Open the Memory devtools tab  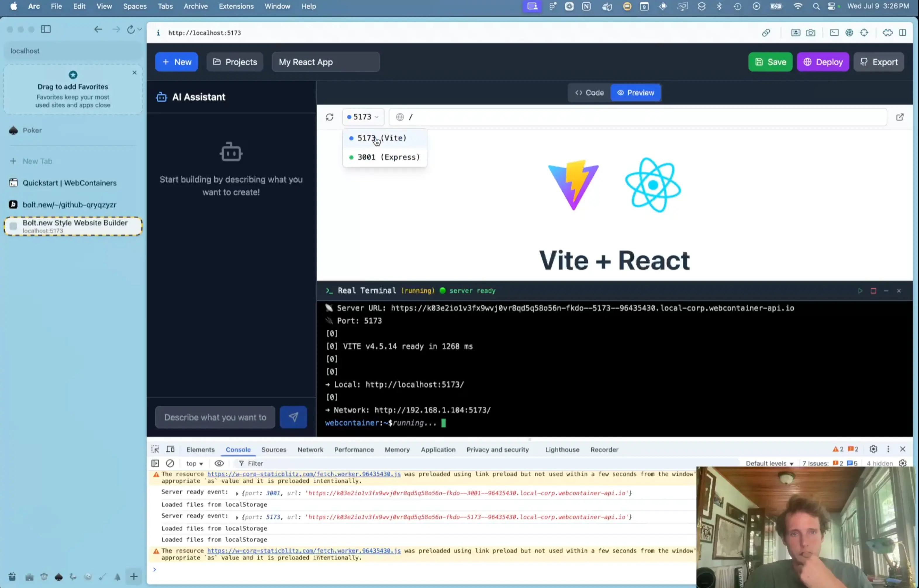click(397, 450)
